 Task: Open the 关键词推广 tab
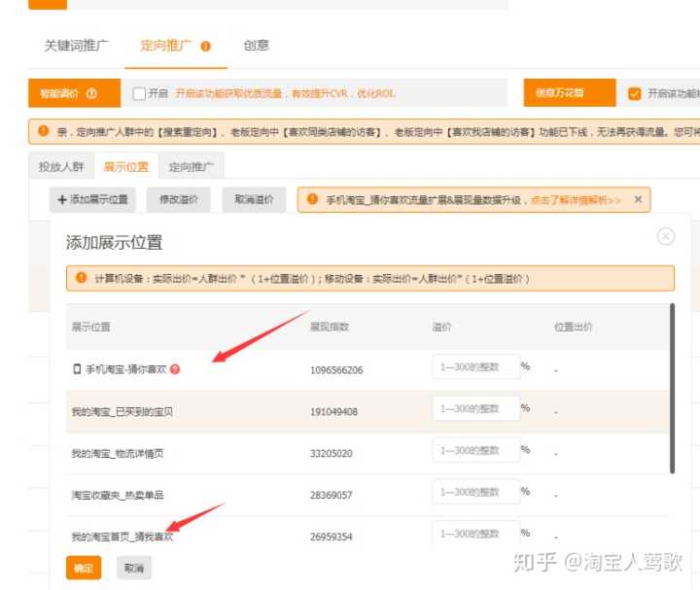click(x=77, y=46)
